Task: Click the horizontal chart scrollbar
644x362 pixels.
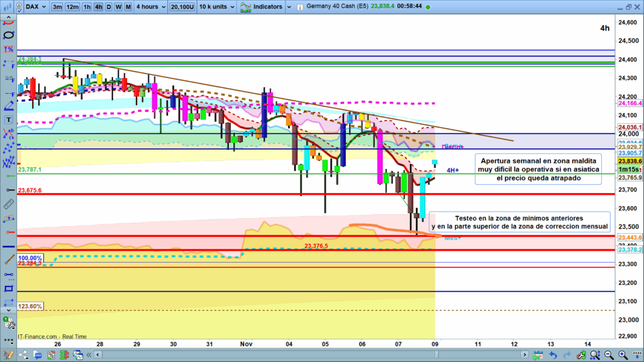Action: click(x=314, y=355)
